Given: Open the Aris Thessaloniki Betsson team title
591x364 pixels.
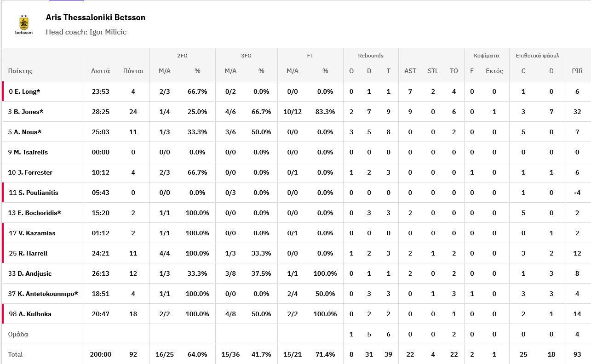Looking at the screenshot, I should point(96,17).
